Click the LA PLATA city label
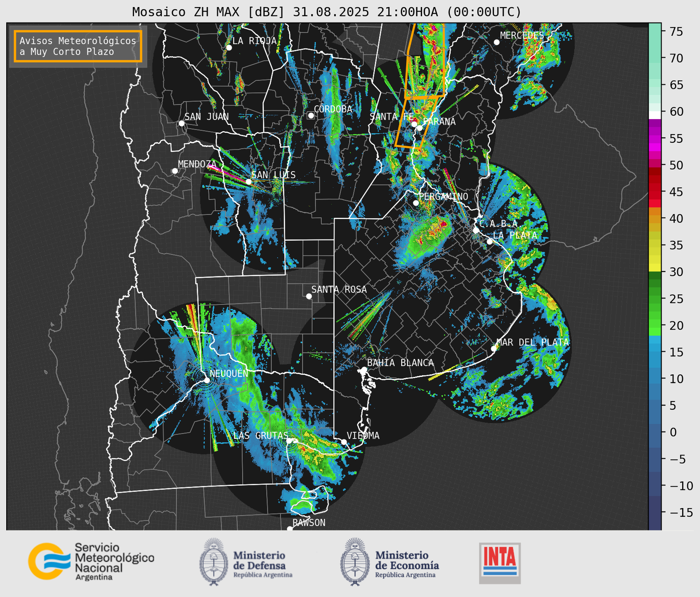700x597 pixels. pyautogui.click(x=515, y=235)
